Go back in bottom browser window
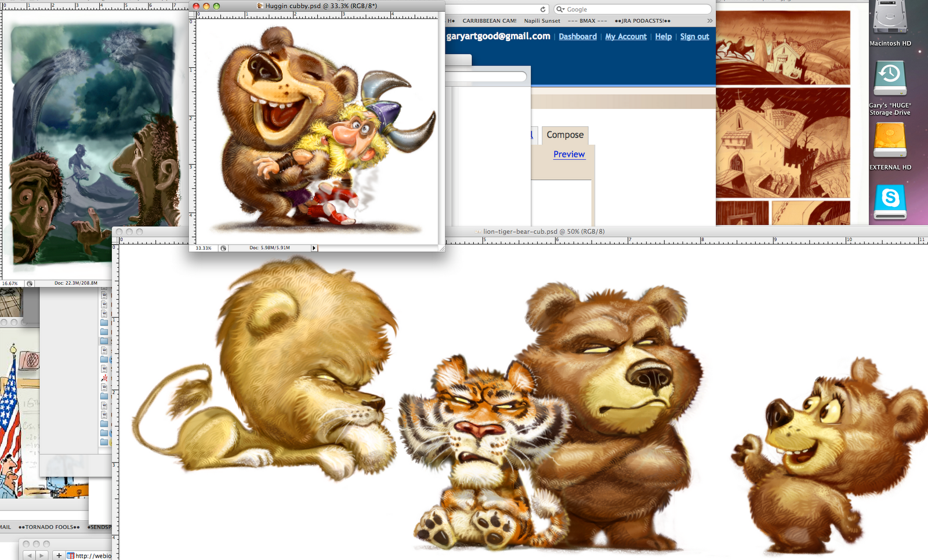This screenshot has height=560, width=928. [30, 555]
